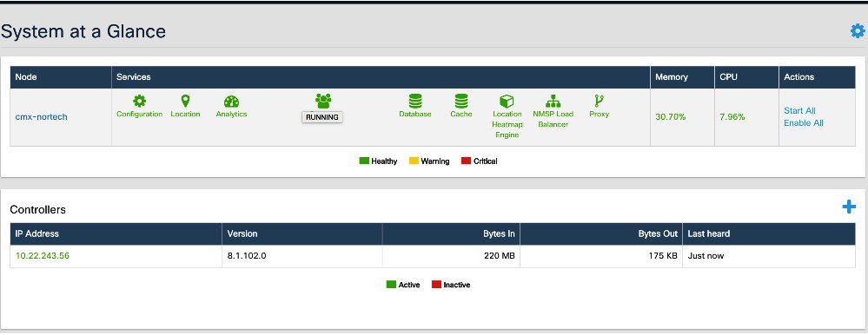868x335 pixels.
Task: Click the Just now last heard cell
Action: point(769,256)
